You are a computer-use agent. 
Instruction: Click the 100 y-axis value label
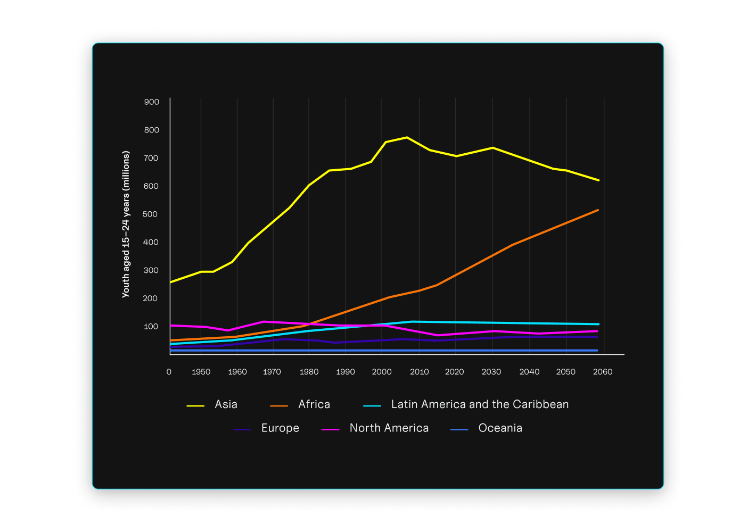click(151, 327)
